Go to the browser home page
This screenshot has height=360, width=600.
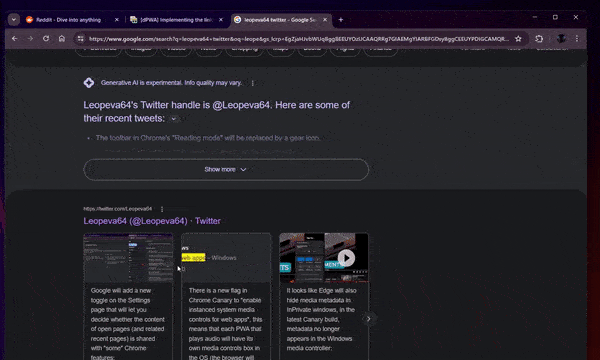pos(62,39)
